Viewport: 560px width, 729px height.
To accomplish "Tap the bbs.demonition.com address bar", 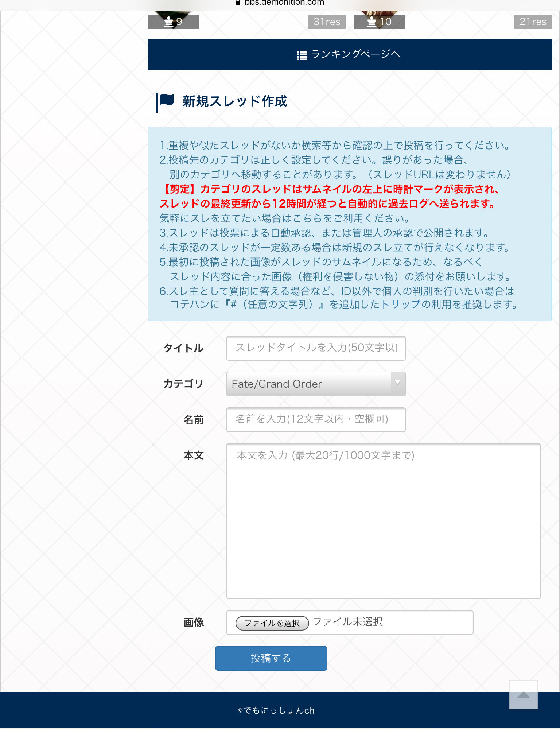I will click(x=284, y=3).
